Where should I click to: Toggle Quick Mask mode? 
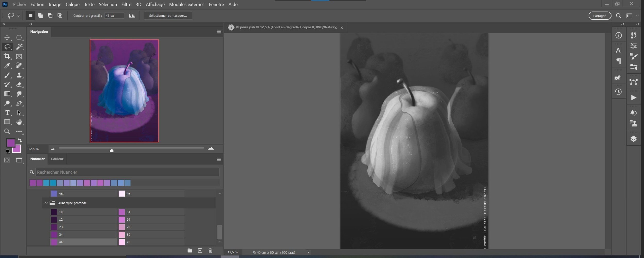pyautogui.click(x=7, y=160)
